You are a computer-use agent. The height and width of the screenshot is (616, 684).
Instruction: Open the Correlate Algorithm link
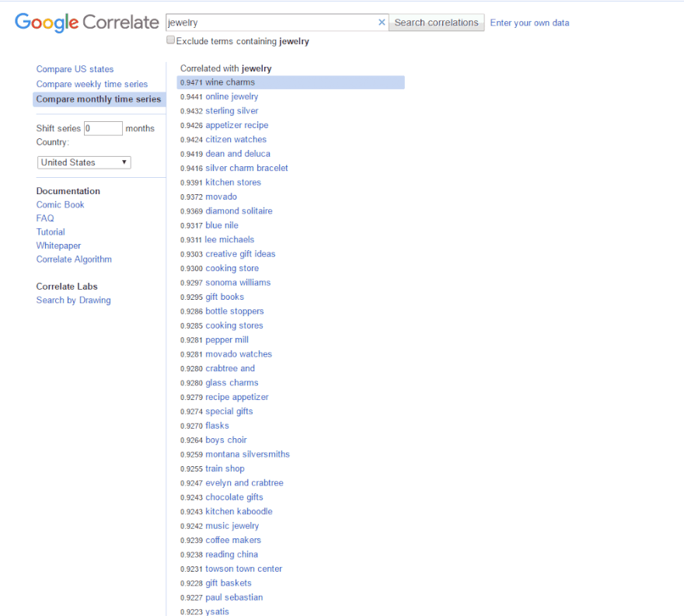(x=74, y=259)
